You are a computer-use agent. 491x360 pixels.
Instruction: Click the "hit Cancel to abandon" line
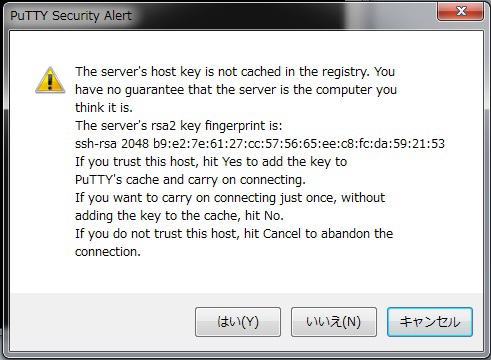pos(234,234)
